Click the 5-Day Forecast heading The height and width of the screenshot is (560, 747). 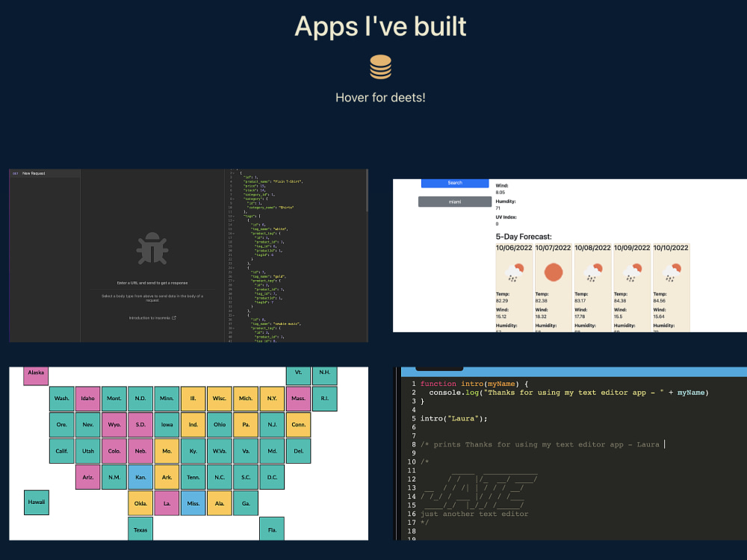coord(524,237)
